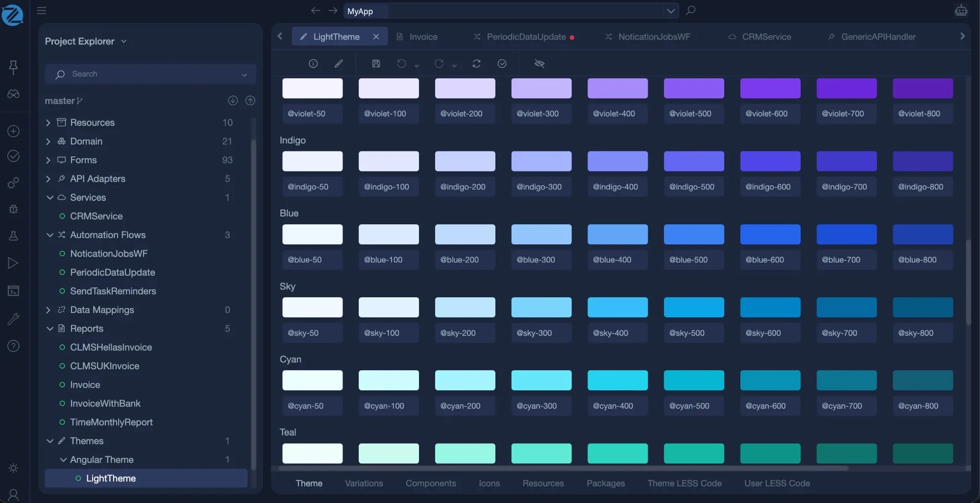Click the checkmark circle sidebar icon

pyautogui.click(x=13, y=156)
